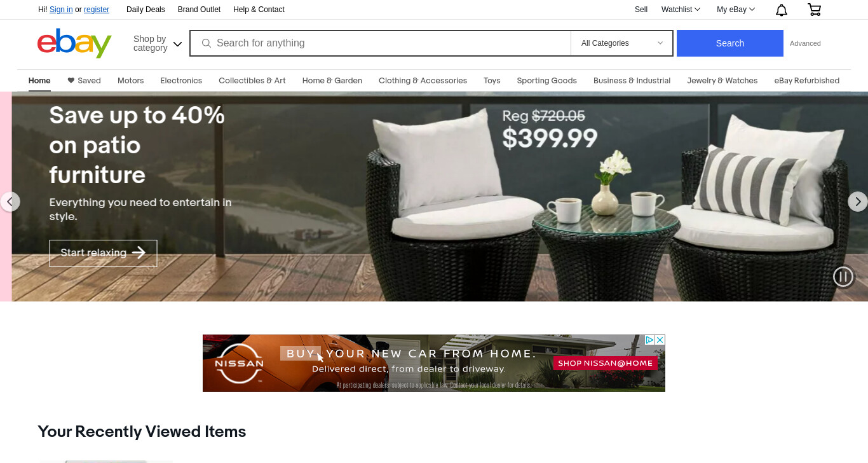
Task: Open Saved items with heart icon
Action: pyautogui.click(x=84, y=81)
